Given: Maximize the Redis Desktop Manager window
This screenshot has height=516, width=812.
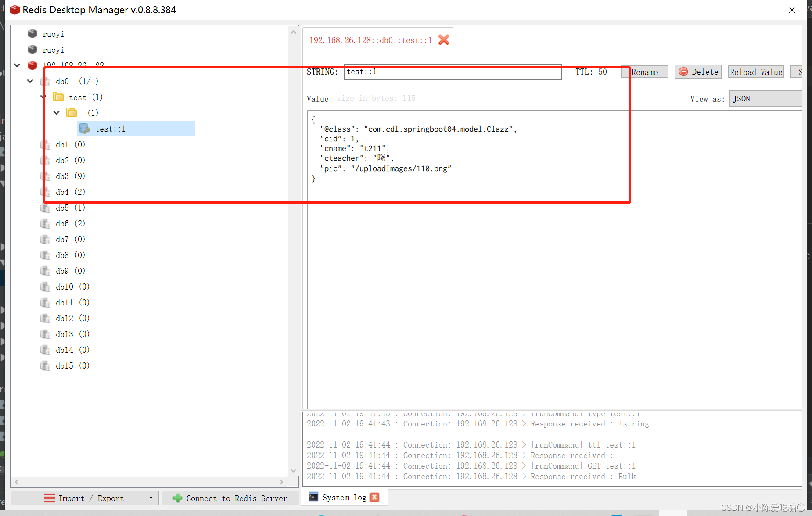Looking at the screenshot, I should tap(761, 10).
